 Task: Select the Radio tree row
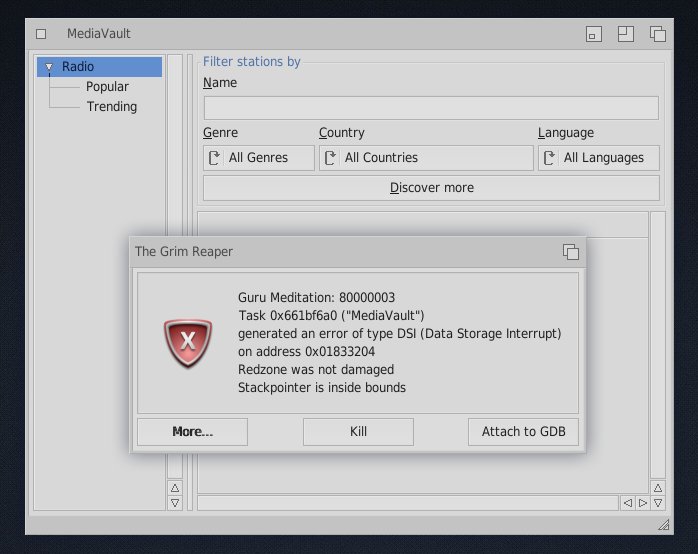pos(99,67)
